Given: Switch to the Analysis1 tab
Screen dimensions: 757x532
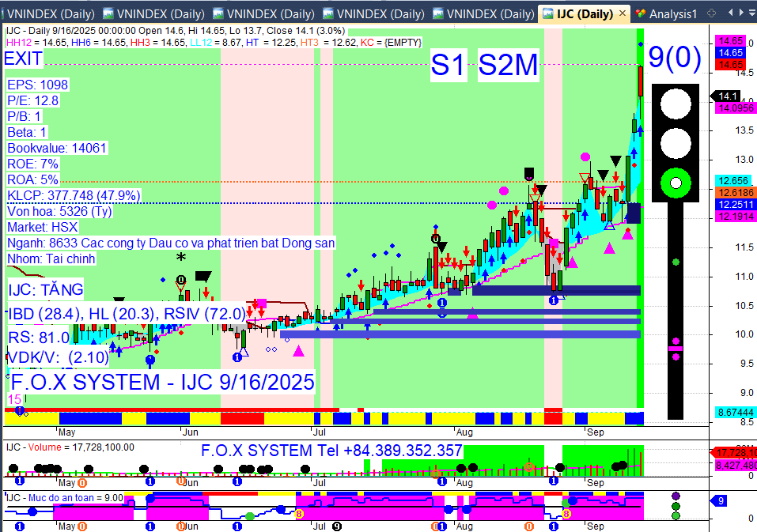Looking at the screenshot, I should pos(666,14).
